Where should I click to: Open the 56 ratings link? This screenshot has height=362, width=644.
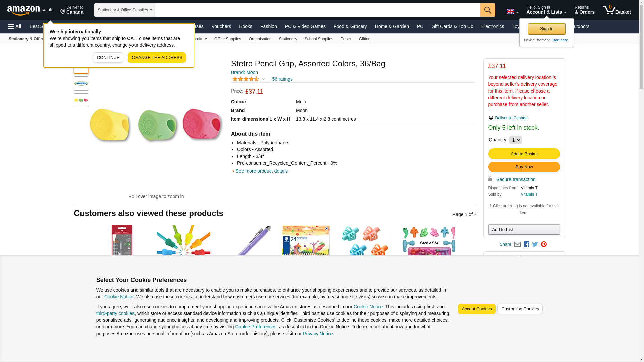tap(282, 79)
